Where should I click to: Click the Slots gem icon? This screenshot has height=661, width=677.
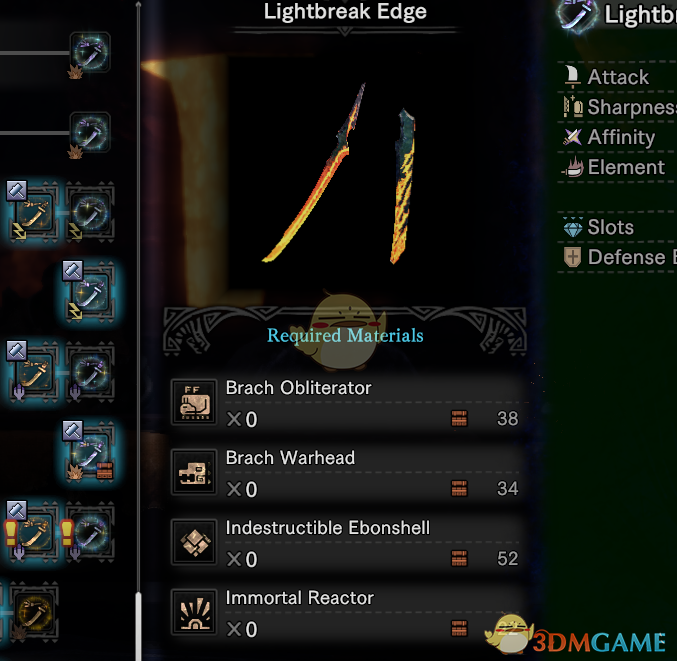(x=573, y=227)
